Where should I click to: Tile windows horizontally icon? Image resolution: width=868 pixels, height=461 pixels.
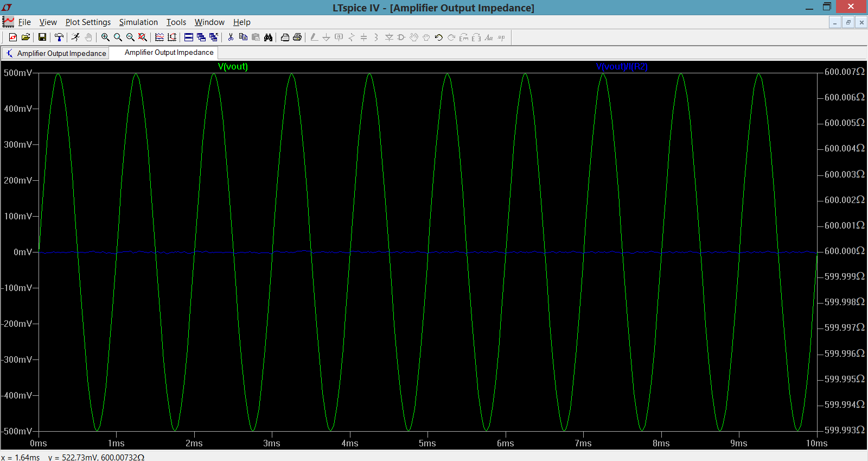pyautogui.click(x=189, y=37)
